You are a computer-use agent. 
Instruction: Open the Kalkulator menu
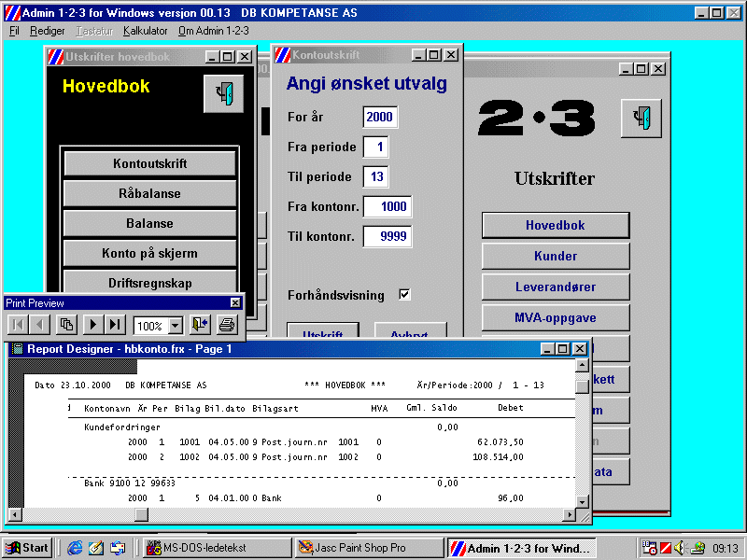point(146,31)
